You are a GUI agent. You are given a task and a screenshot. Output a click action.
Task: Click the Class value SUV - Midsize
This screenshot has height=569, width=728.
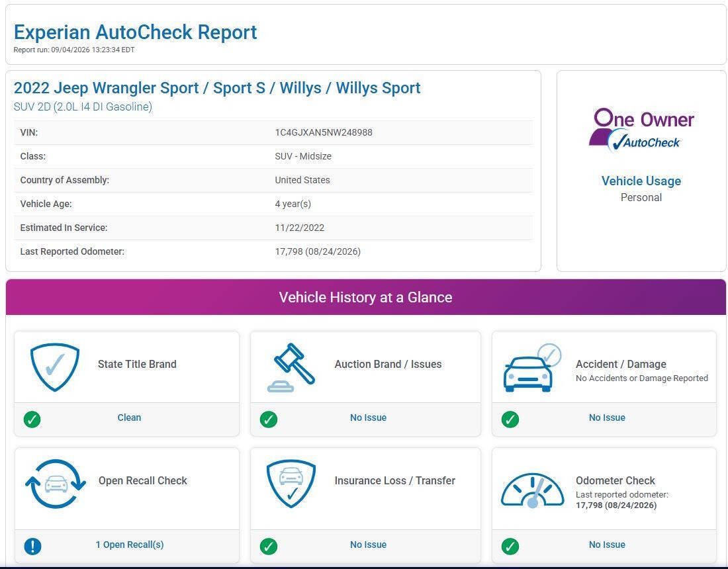(303, 156)
